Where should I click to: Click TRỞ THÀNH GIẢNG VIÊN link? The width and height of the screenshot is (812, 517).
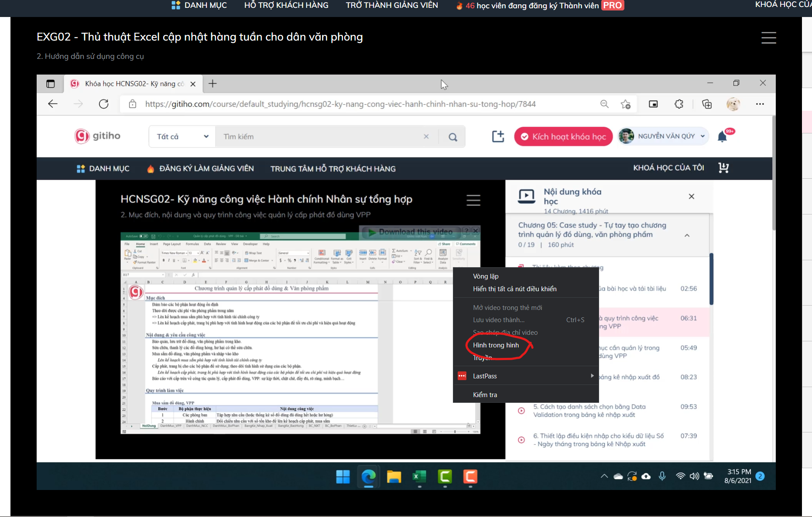click(392, 5)
